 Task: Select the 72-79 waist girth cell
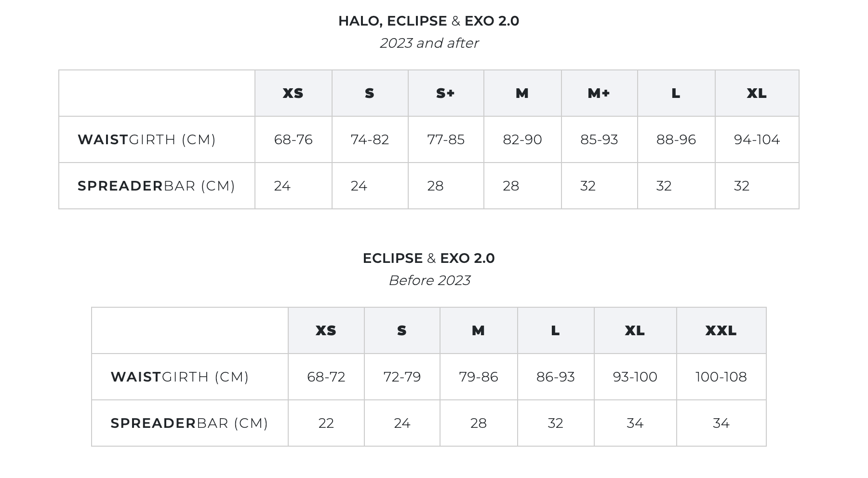[x=402, y=377]
